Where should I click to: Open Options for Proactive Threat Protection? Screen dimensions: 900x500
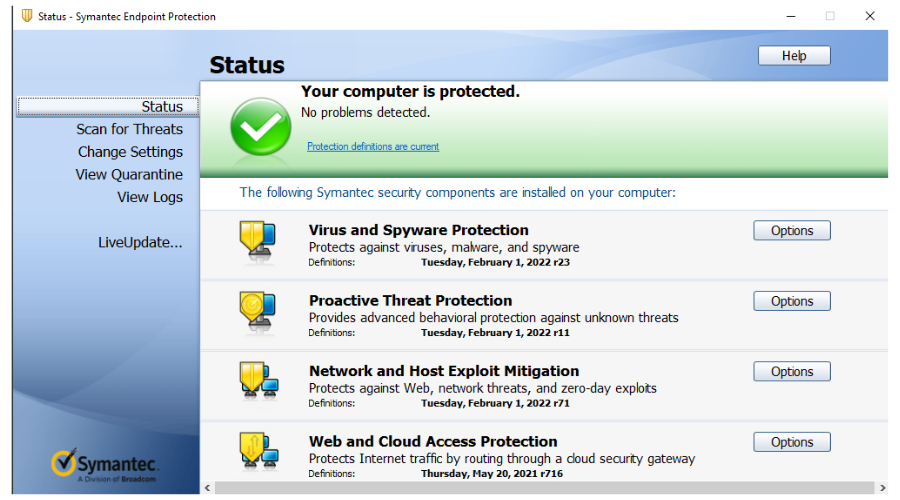(x=792, y=301)
